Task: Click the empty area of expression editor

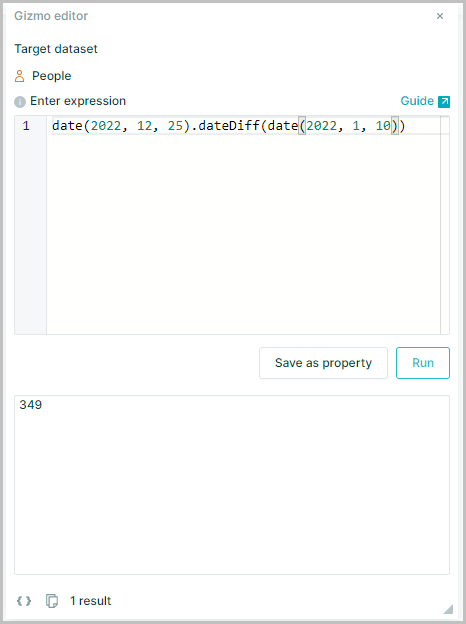Action: click(243, 235)
